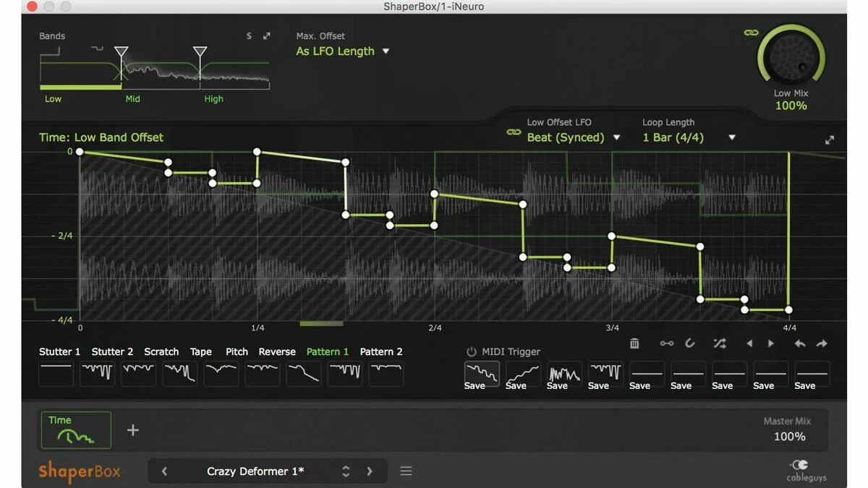
Task: Click the cableguys logo
Action: [x=807, y=471]
